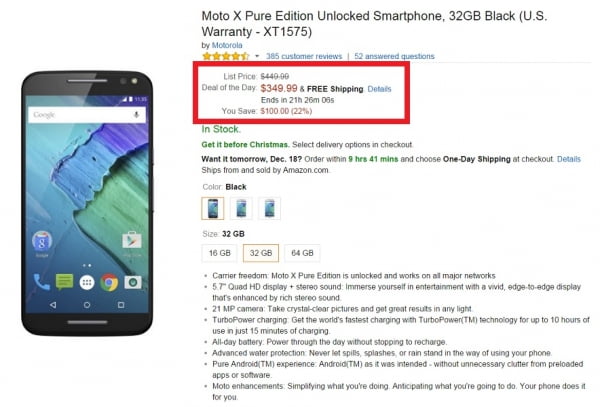Viewport: 600px width, 407px height.
Task: Click the Play Store icon on phone image
Action: 132,241
